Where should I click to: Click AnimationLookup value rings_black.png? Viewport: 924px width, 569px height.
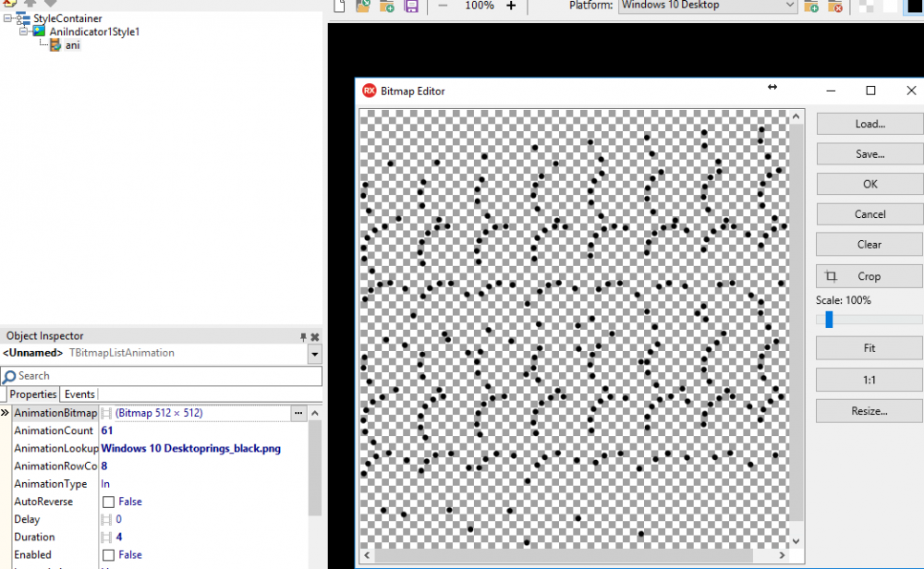pos(191,448)
